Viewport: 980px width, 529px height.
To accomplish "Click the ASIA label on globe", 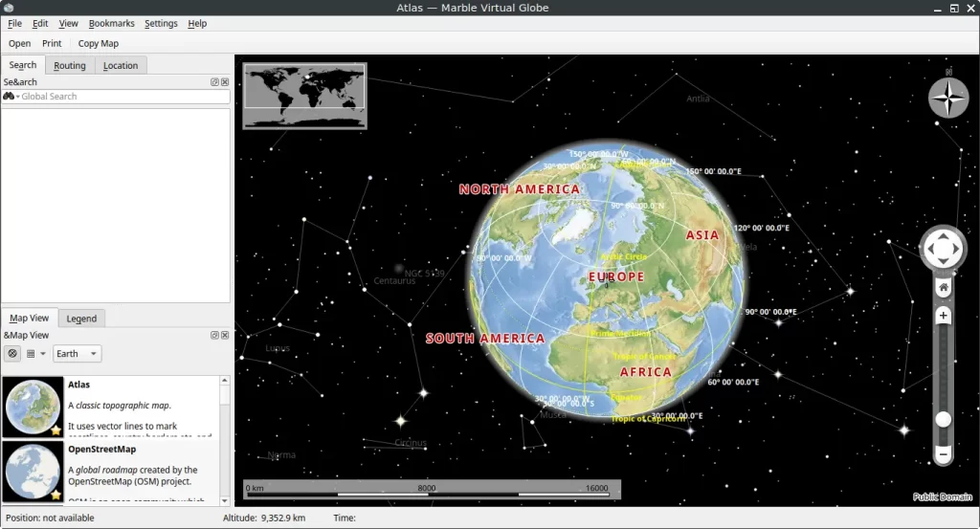I will 702,234.
